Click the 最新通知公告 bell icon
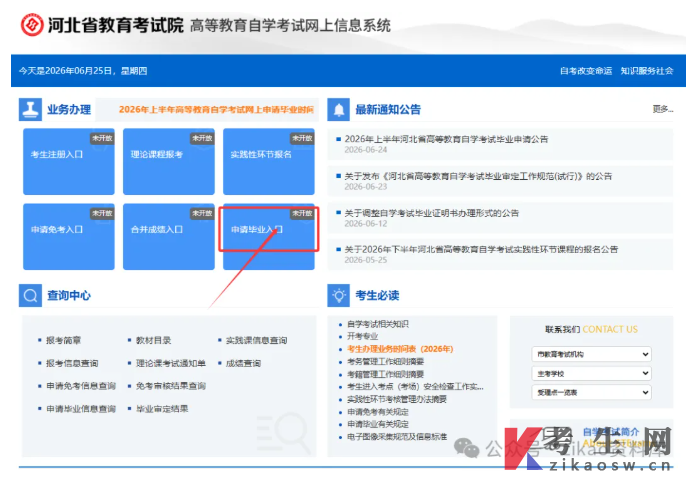The width and height of the screenshot is (686, 484). [x=339, y=109]
